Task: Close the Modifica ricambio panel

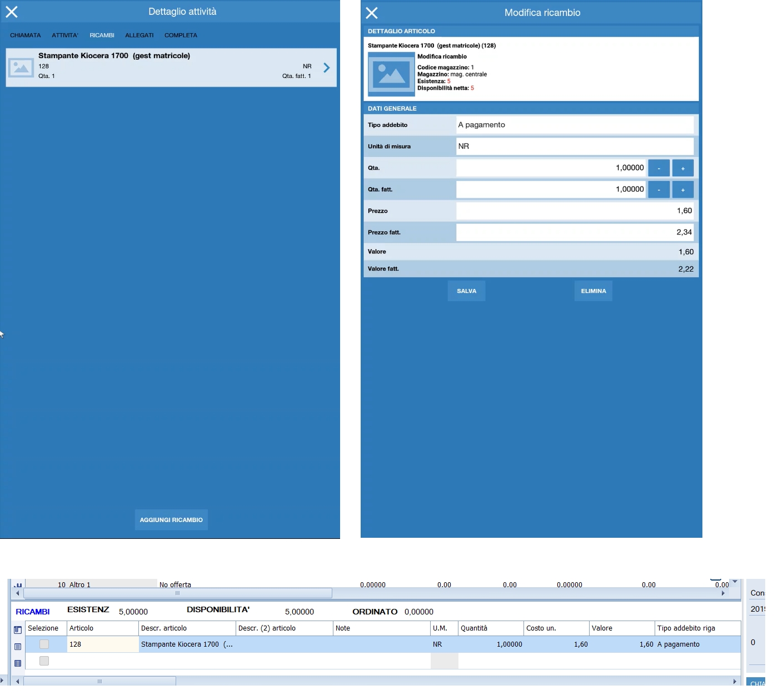Action: pyautogui.click(x=372, y=13)
